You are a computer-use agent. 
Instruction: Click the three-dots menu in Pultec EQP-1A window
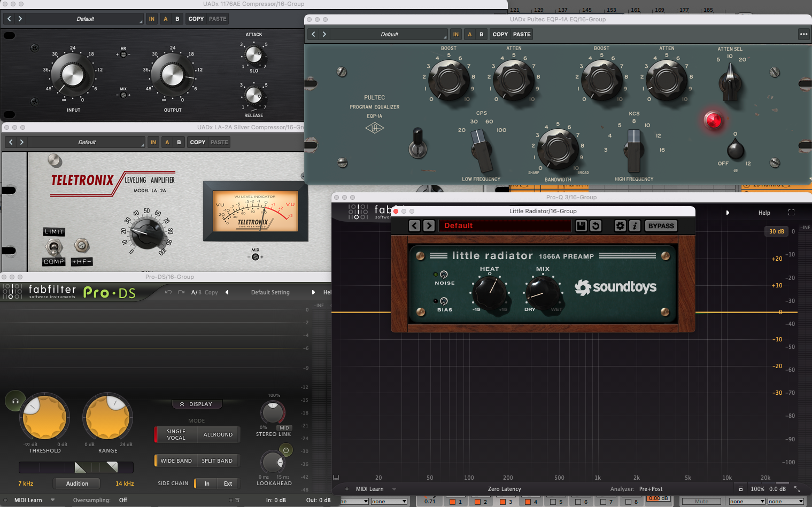pyautogui.click(x=803, y=34)
